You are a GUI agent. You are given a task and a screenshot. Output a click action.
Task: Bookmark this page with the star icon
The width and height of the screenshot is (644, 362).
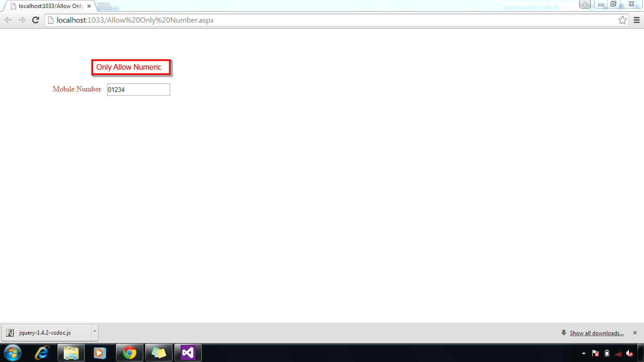click(623, 20)
